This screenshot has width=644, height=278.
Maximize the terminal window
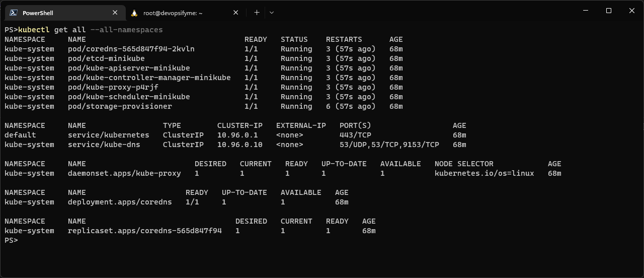pos(608,11)
